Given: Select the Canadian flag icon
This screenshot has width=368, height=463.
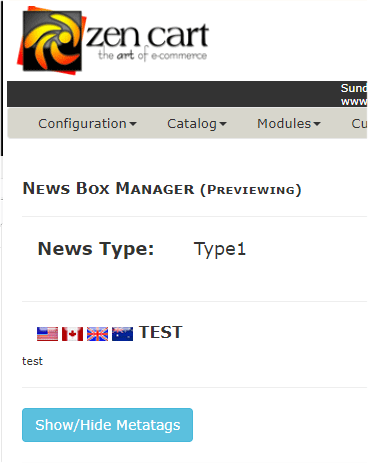Looking at the screenshot, I should [x=72, y=334].
